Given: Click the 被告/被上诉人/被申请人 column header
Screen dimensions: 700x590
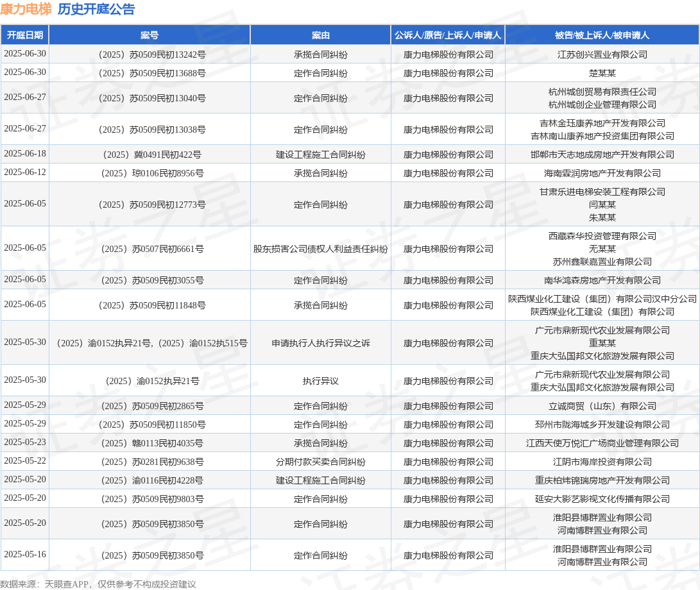Looking at the screenshot, I should [x=602, y=35].
